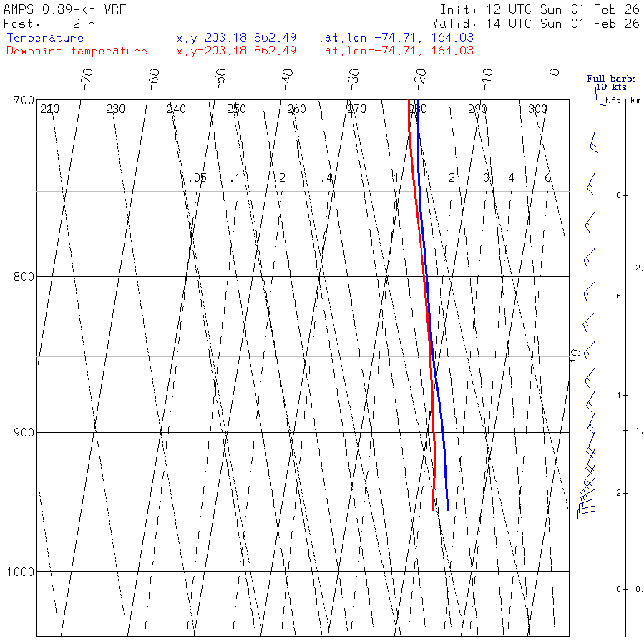Image resolution: width=644 pixels, height=644 pixels.
Task: Click the '6' mixing ratio label
Action: tap(548, 178)
